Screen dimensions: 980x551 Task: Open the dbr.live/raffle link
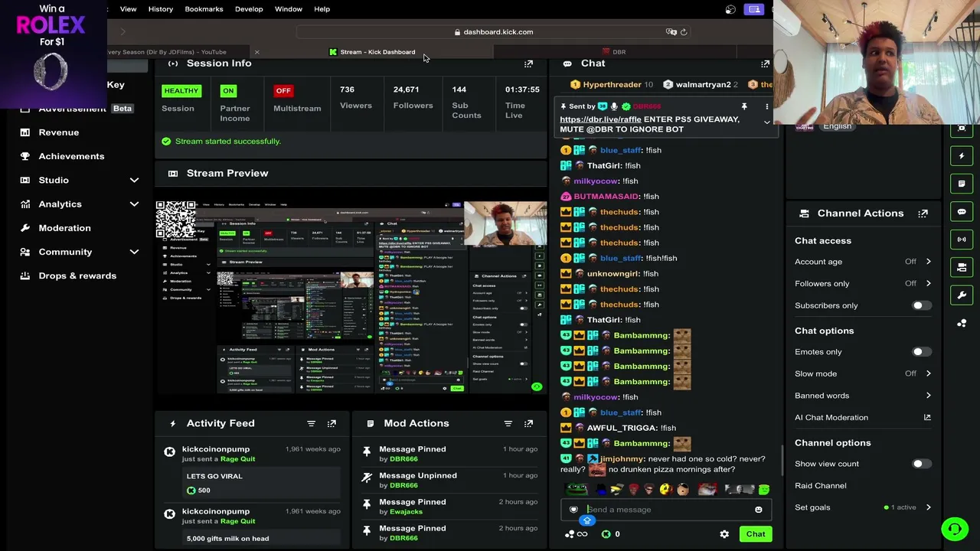600,119
